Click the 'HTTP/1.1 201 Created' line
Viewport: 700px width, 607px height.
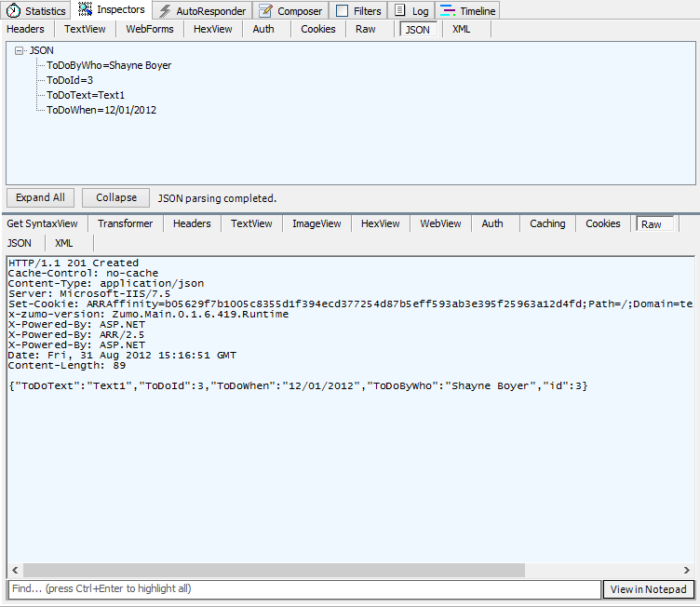pyautogui.click(x=74, y=263)
